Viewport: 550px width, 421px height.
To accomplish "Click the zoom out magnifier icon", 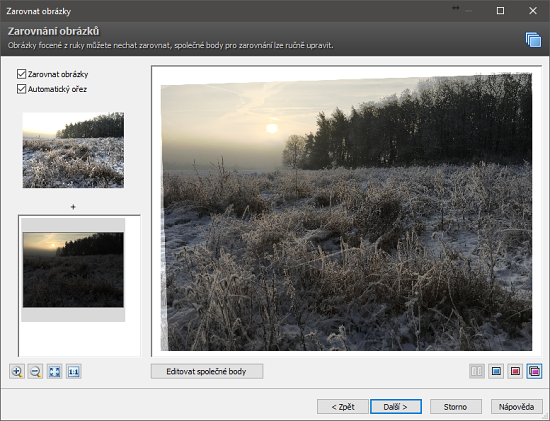I will [x=35, y=371].
